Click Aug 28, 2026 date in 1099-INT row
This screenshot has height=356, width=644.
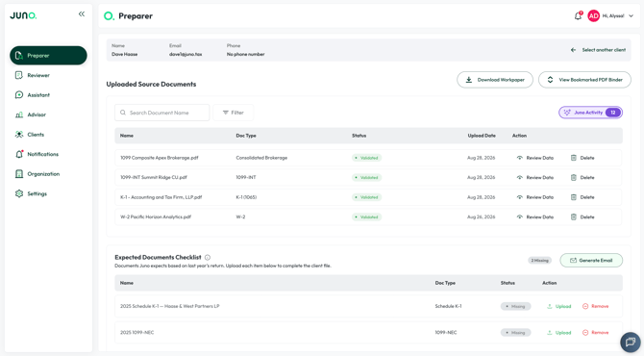pos(481,178)
